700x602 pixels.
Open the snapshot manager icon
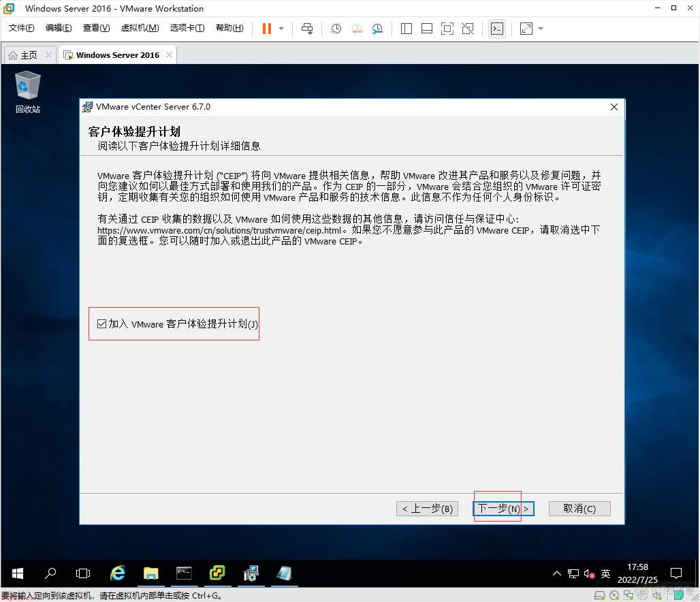(x=377, y=29)
